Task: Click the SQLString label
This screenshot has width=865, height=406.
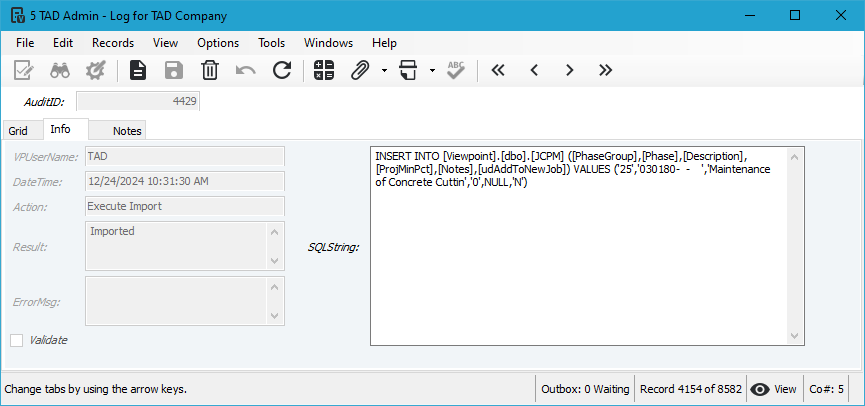Action: tap(333, 247)
